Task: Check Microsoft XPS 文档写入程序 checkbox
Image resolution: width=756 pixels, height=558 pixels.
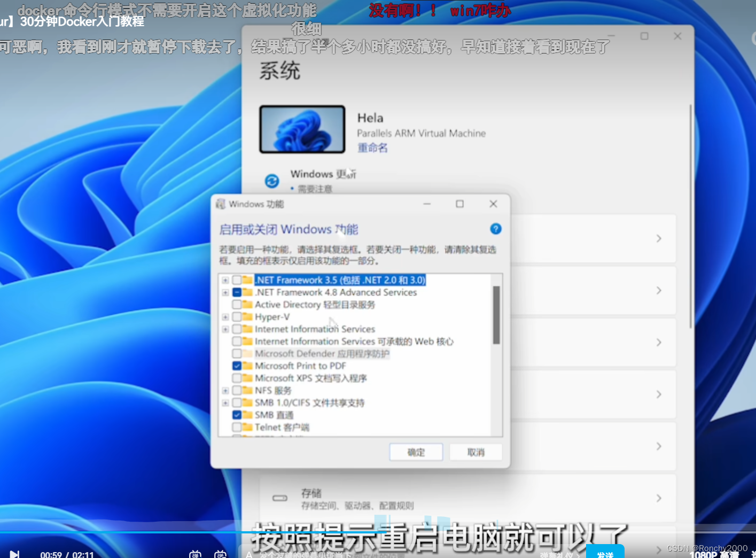Action: [237, 378]
